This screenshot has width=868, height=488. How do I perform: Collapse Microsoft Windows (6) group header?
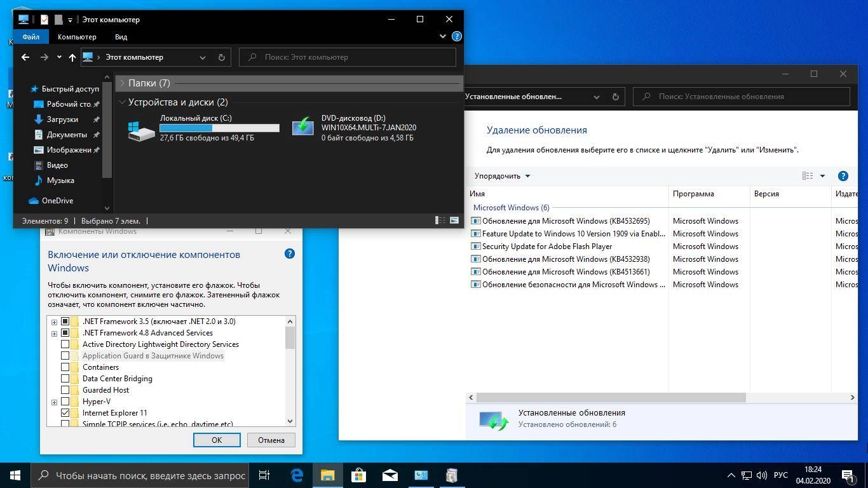(511, 208)
